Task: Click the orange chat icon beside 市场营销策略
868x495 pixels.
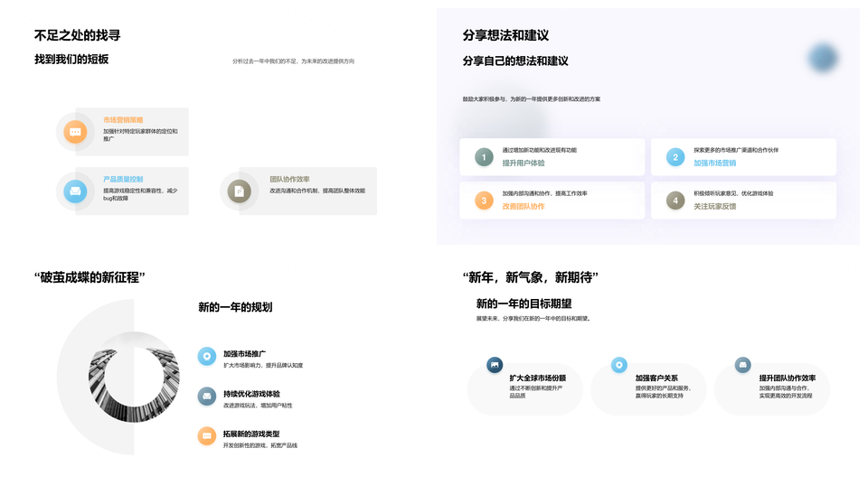Action: pyautogui.click(x=75, y=132)
